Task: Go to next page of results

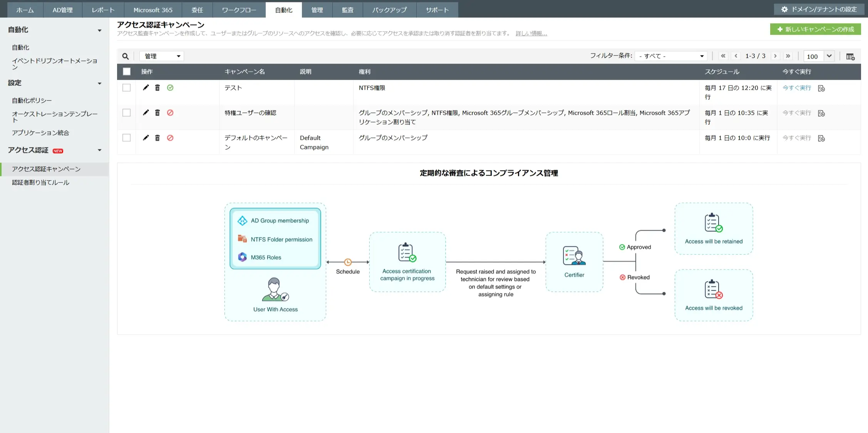Action: click(x=775, y=56)
